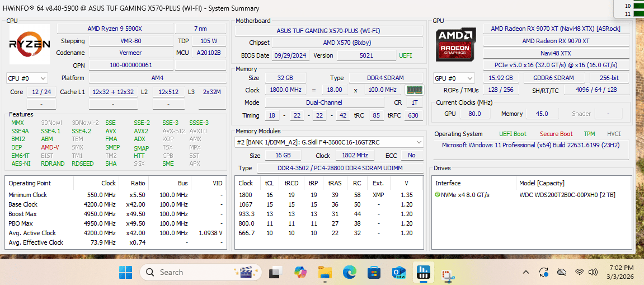Click the UEFI Boot status label

point(512,134)
